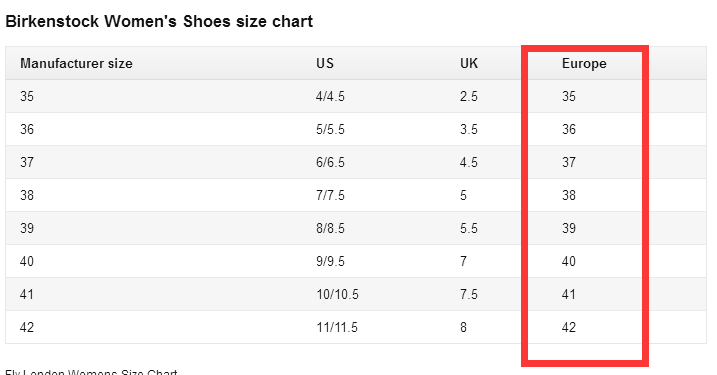Select US size 4/4.5 cell

point(330,96)
